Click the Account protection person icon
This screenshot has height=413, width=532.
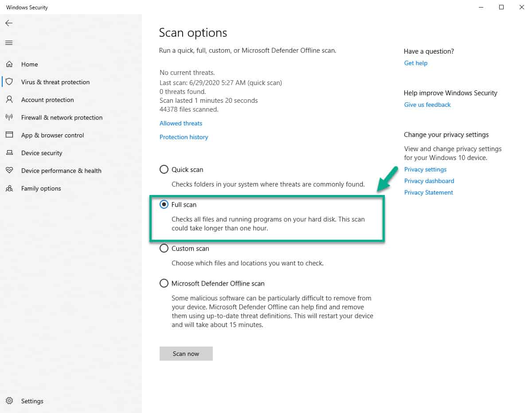[x=9, y=100]
